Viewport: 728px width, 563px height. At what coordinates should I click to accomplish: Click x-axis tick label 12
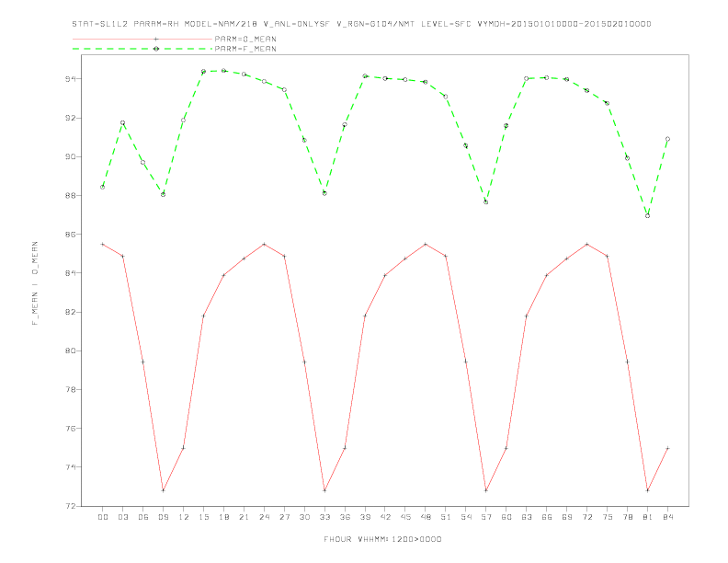click(x=184, y=517)
